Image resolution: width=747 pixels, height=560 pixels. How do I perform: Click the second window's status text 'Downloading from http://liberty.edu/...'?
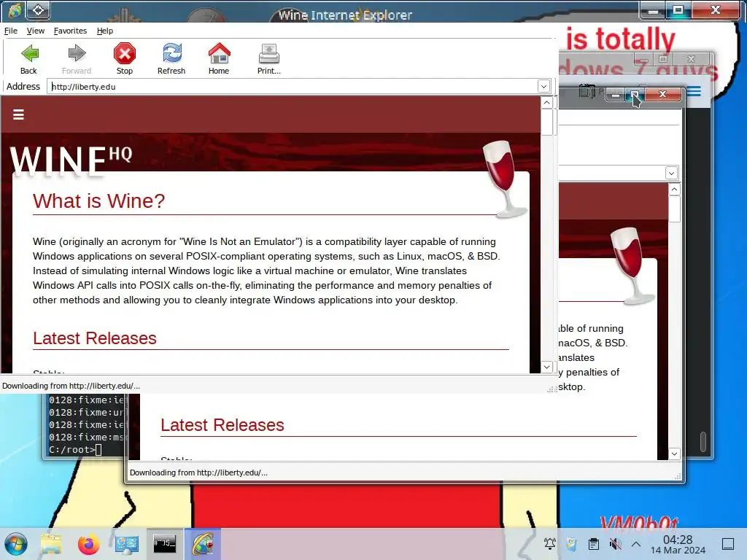pyautogui.click(x=198, y=472)
